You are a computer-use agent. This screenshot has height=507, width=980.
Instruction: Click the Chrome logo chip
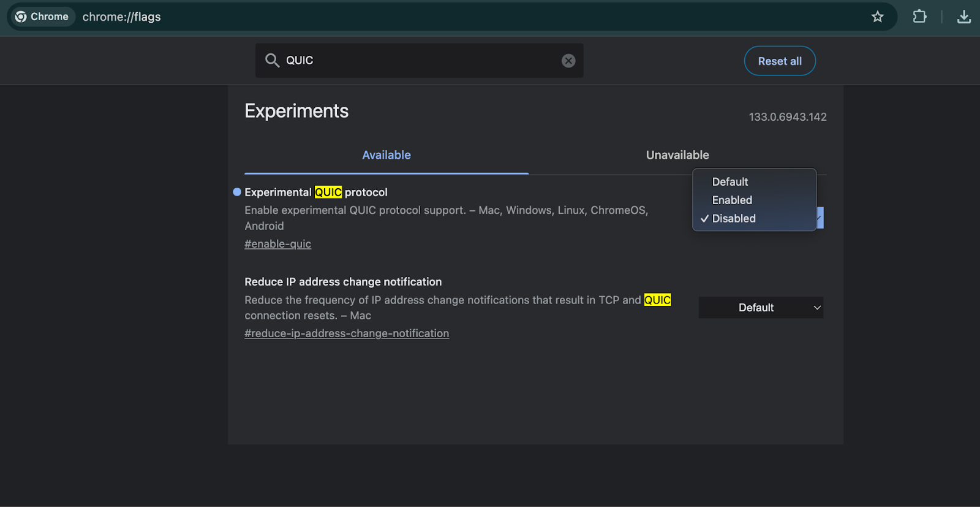[x=42, y=17]
